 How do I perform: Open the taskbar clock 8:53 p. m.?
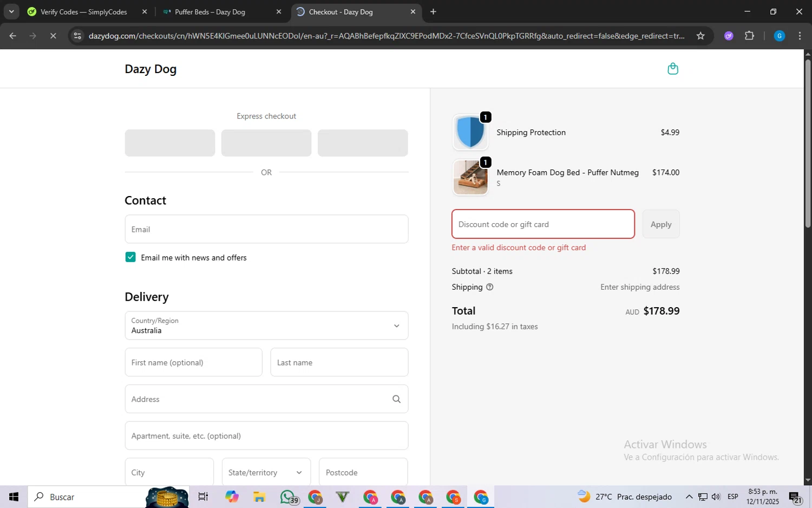[x=762, y=497]
